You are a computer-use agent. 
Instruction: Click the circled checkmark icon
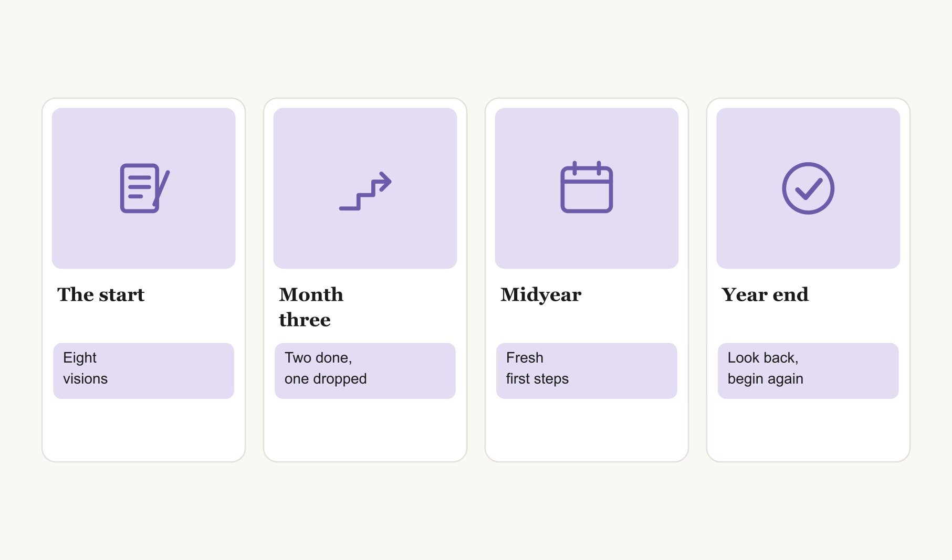pos(808,188)
